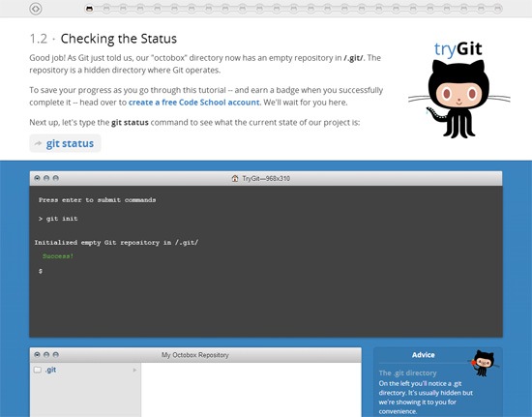
Task: Click the arrow icon beside git status
Action: (38, 143)
